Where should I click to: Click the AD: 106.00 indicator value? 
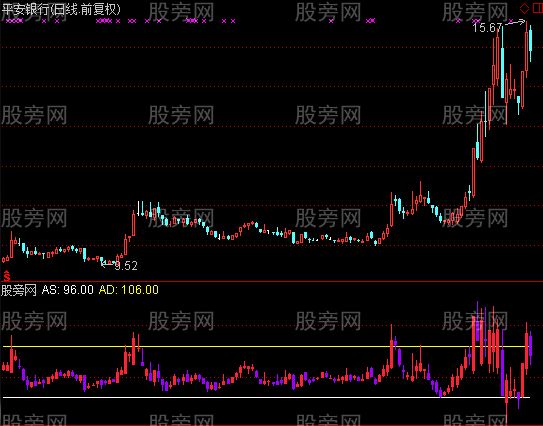point(128,290)
